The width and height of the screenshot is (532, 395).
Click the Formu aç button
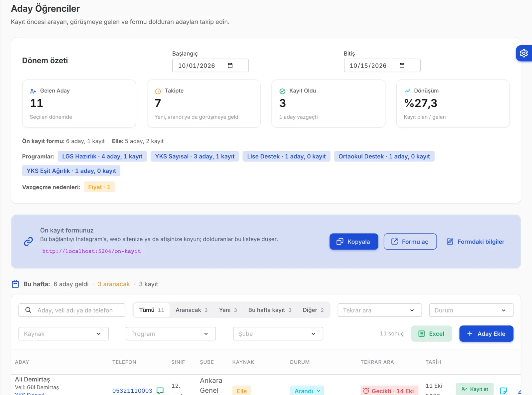click(x=410, y=242)
